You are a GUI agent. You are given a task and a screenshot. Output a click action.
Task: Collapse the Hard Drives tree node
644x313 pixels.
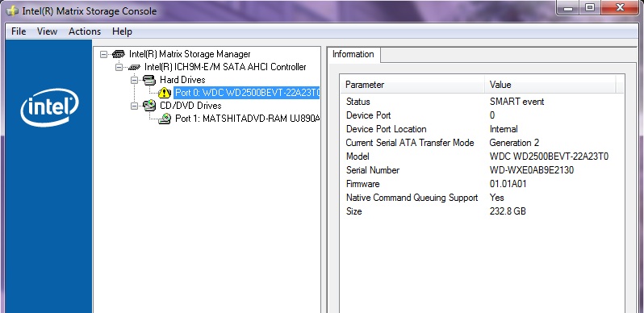click(x=134, y=80)
